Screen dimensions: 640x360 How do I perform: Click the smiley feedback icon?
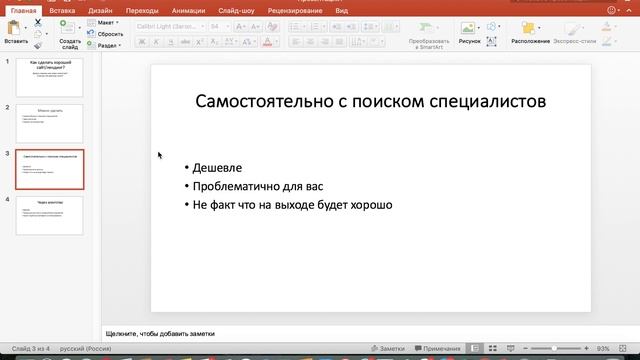pyautogui.click(x=611, y=11)
